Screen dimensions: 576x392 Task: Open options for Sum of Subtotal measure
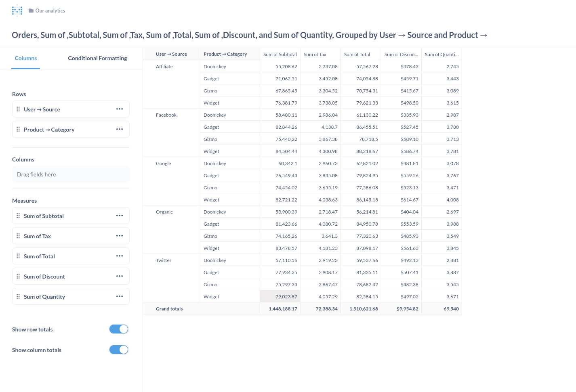point(120,216)
